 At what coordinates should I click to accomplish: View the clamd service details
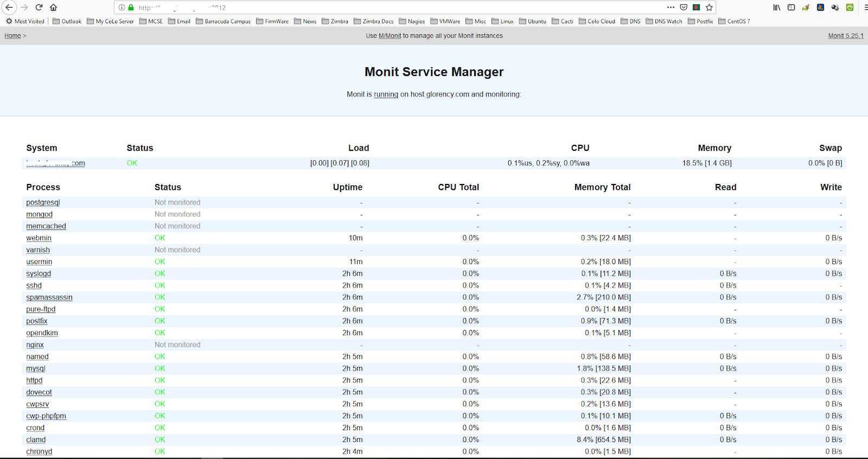(36, 440)
